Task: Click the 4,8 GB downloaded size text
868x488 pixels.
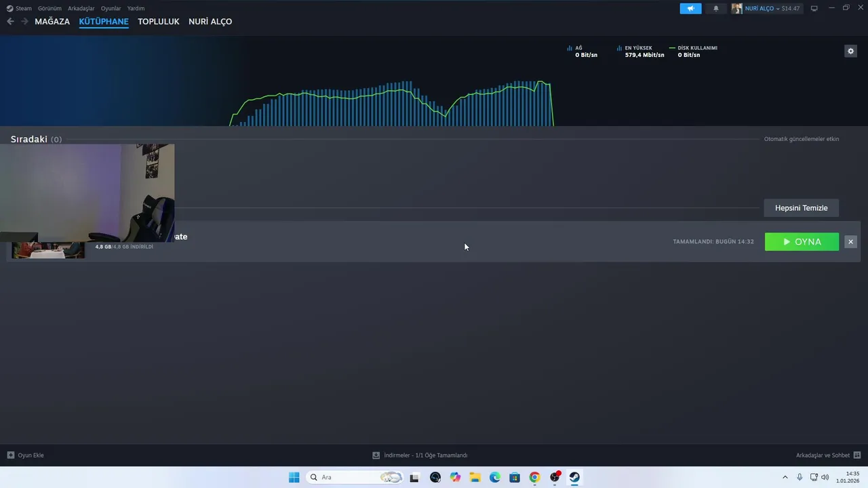Action: pos(124,247)
